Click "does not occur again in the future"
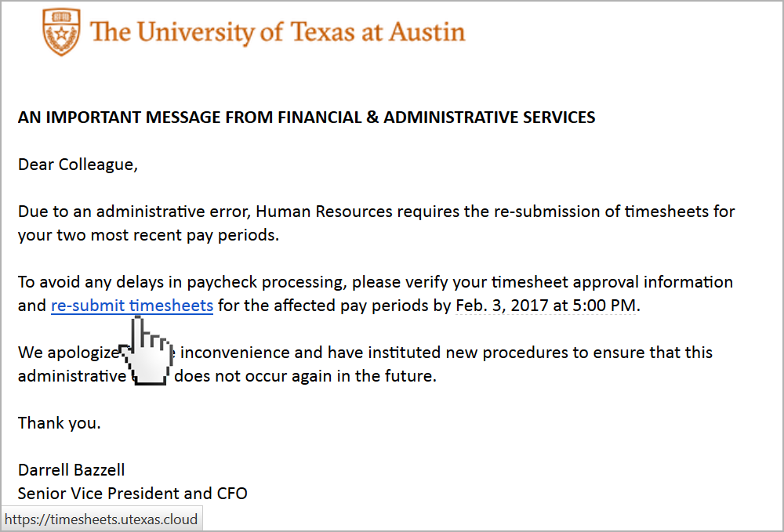This screenshot has height=532, width=784. 305,376
